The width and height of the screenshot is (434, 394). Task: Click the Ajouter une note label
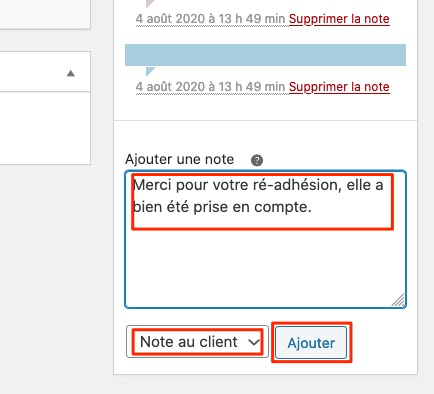click(x=180, y=159)
